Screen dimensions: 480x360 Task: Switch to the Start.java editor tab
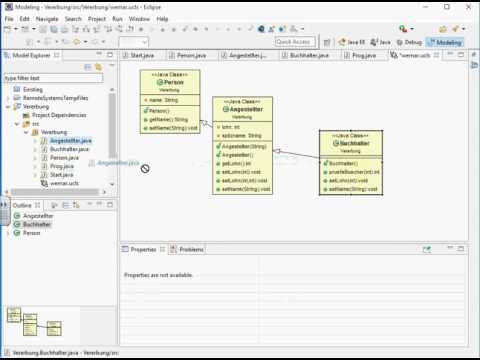[139, 55]
